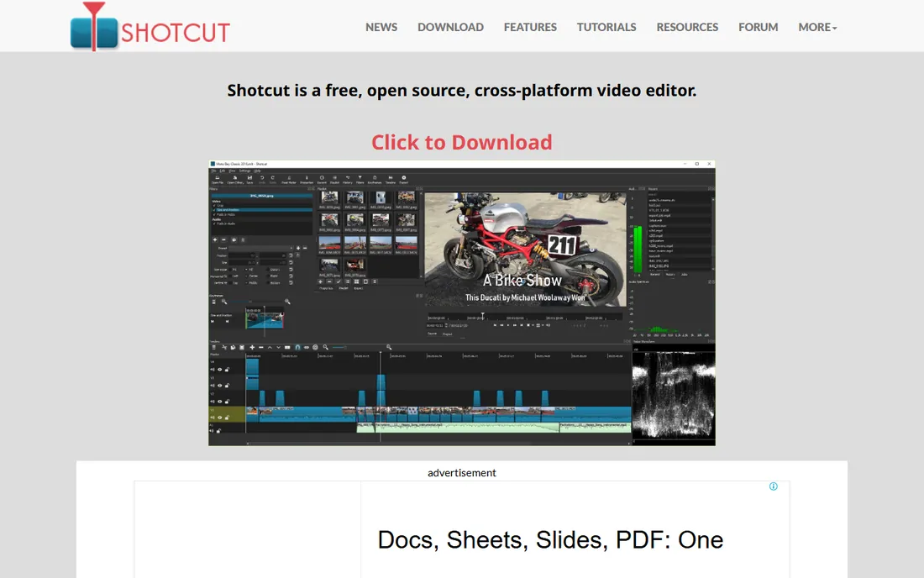Select TUTORIALS in the top navigation
This screenshot has width=924, height=578.
[606, 27]
